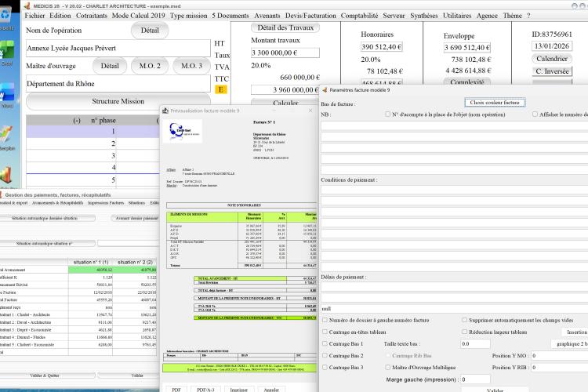588x392 pixels.
Task: Click the M.O. 3 button
Action: (191, 66)
